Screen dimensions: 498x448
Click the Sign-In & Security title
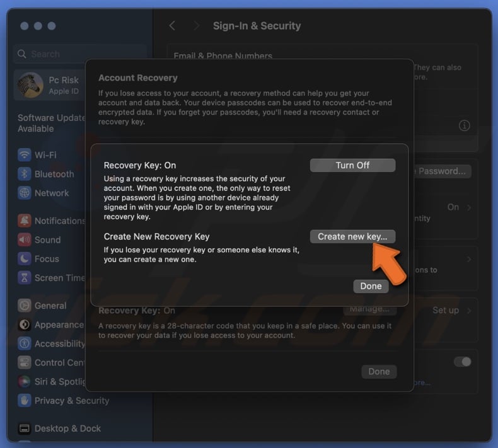257,26
